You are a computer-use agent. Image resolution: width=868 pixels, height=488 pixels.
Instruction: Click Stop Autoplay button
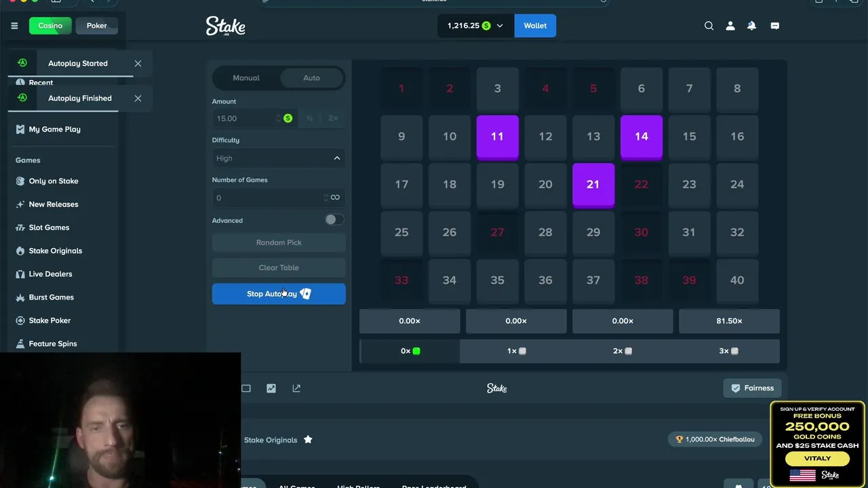click(x=279, y=294)
